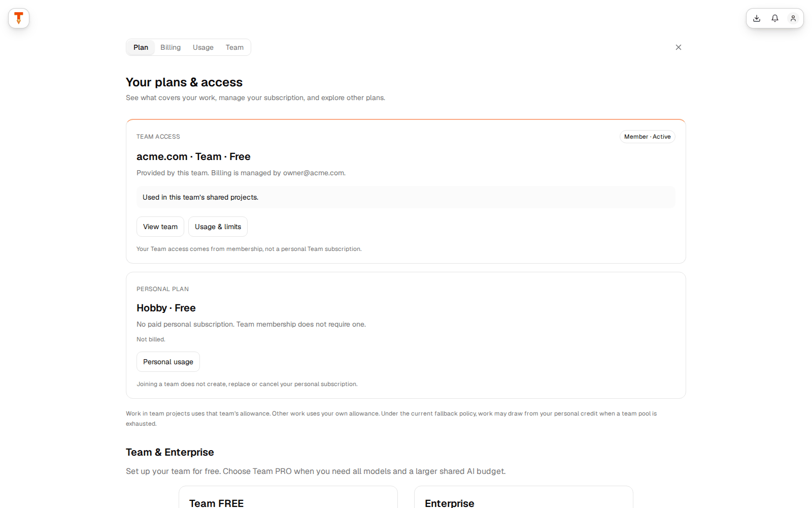Click the Member · Active badge
Image resolution: width=812 pixels, height=508 pixels.
click(648, 137)
